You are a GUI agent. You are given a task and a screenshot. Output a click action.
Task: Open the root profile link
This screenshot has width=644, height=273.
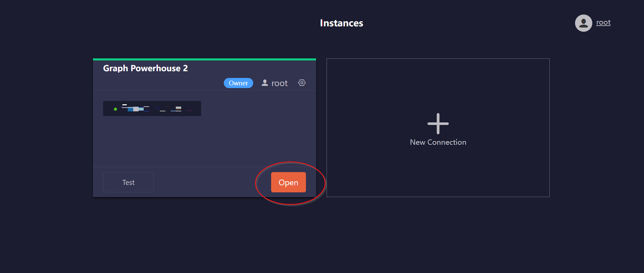(x=603, y=22)
